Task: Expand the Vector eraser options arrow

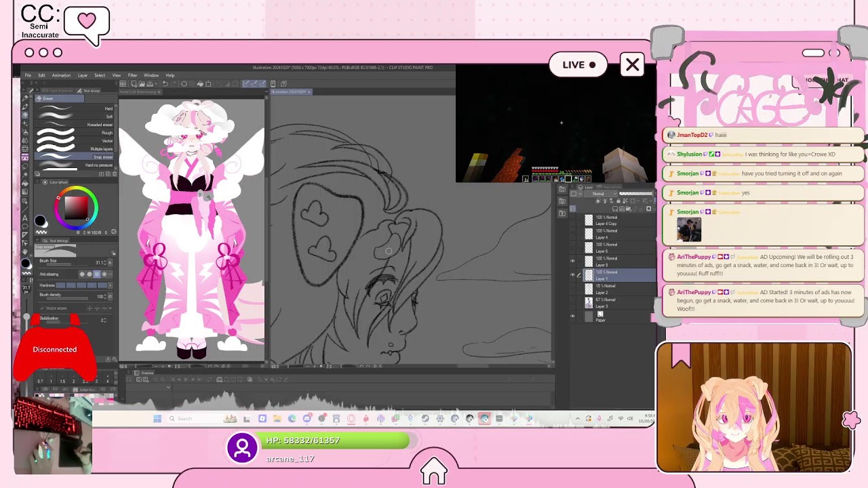Action: click(111, 308)
